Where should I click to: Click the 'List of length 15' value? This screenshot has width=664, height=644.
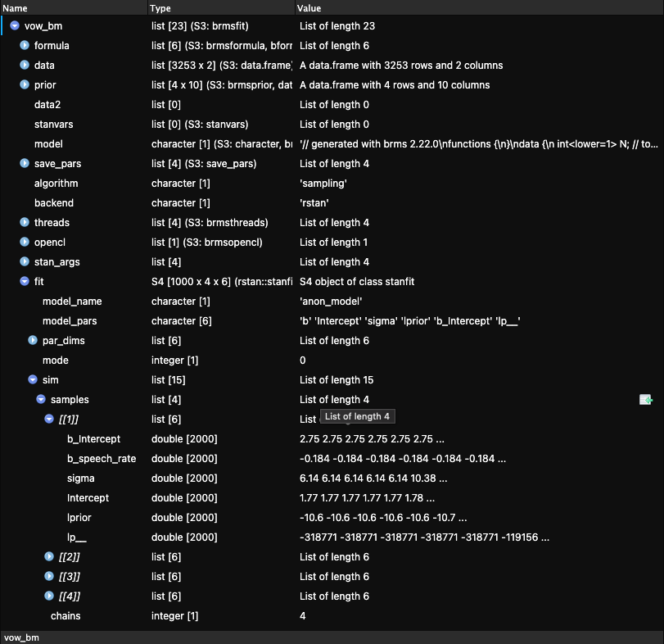tap(337, 380)
